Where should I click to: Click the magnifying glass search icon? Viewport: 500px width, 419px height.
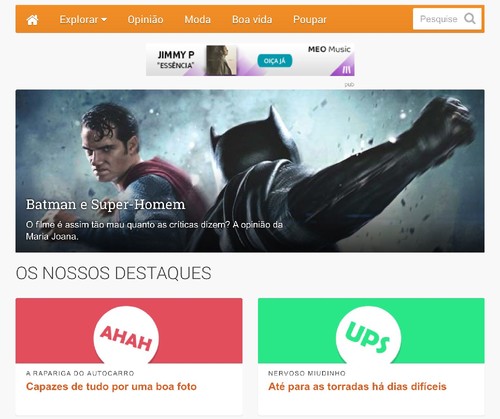coord(470,19)
